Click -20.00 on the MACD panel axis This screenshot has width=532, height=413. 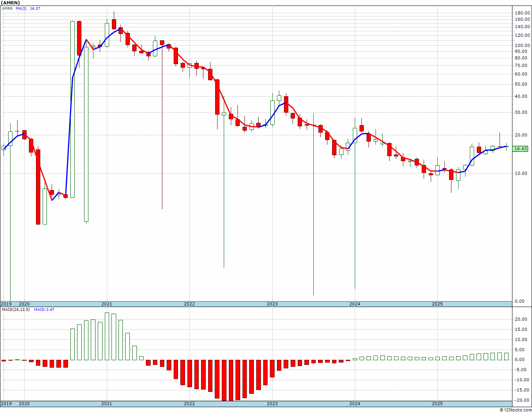[523, 400]
